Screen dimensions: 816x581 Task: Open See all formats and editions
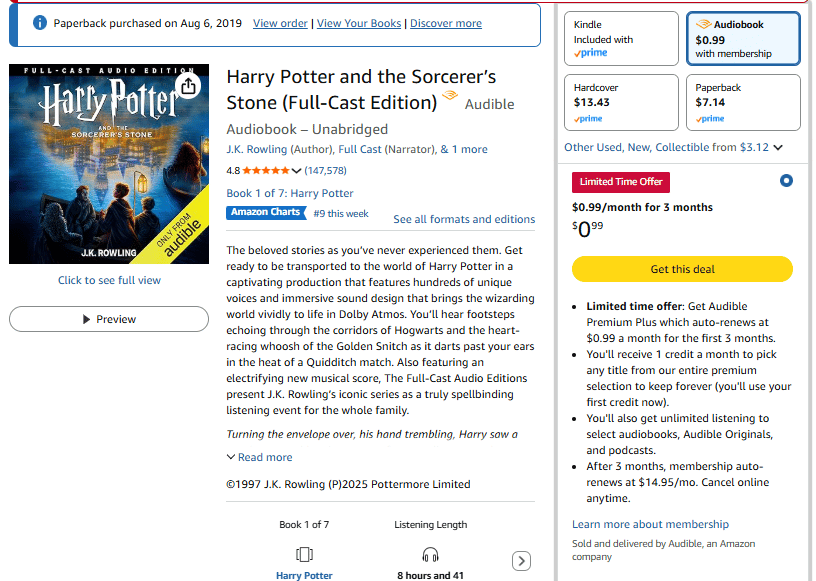click(x=463, y=219)
